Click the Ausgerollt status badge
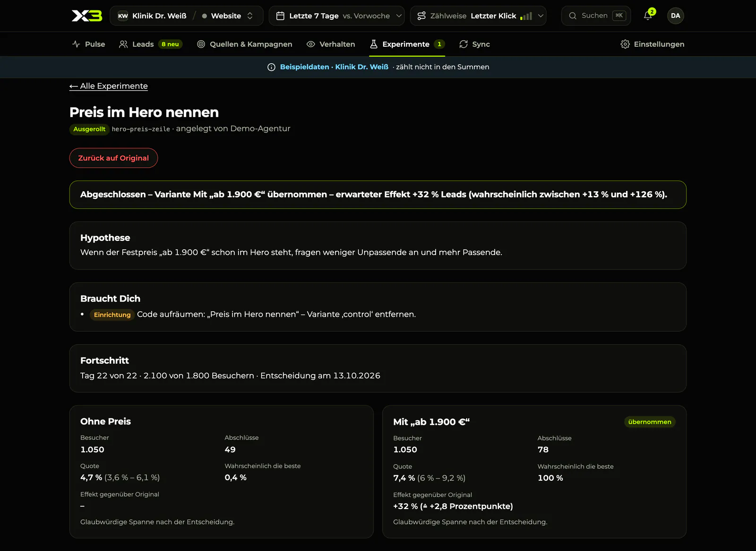The height and width of the screenshot is (551, 756). pyautogui.click(x=89, y=129)
